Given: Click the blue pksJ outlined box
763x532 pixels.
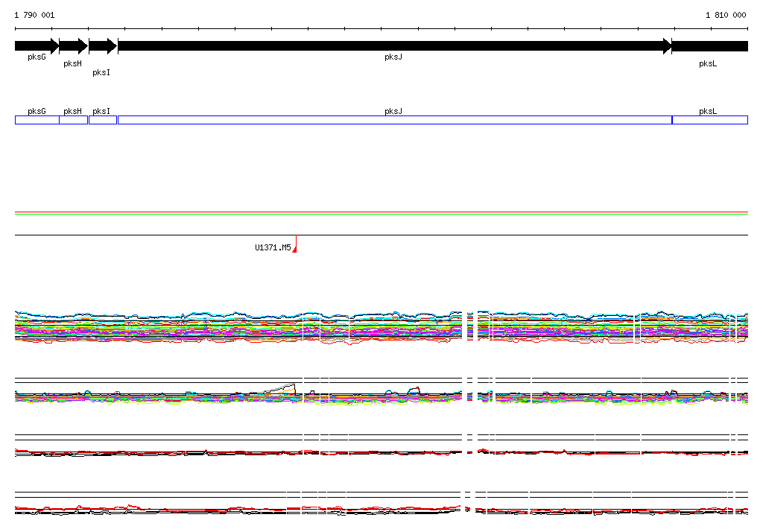Looking at the screenshot, I should click(x=395, y=120).
